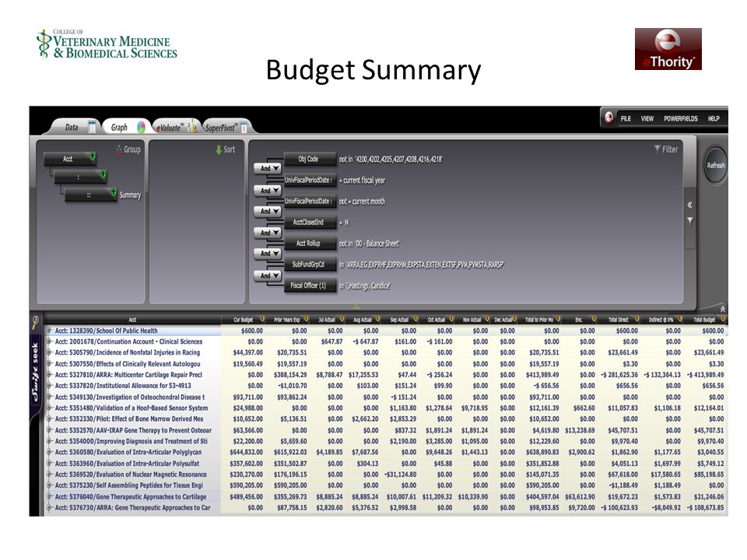
Task: Click the dollar icon in Jul Actual header
Action: 342,319
